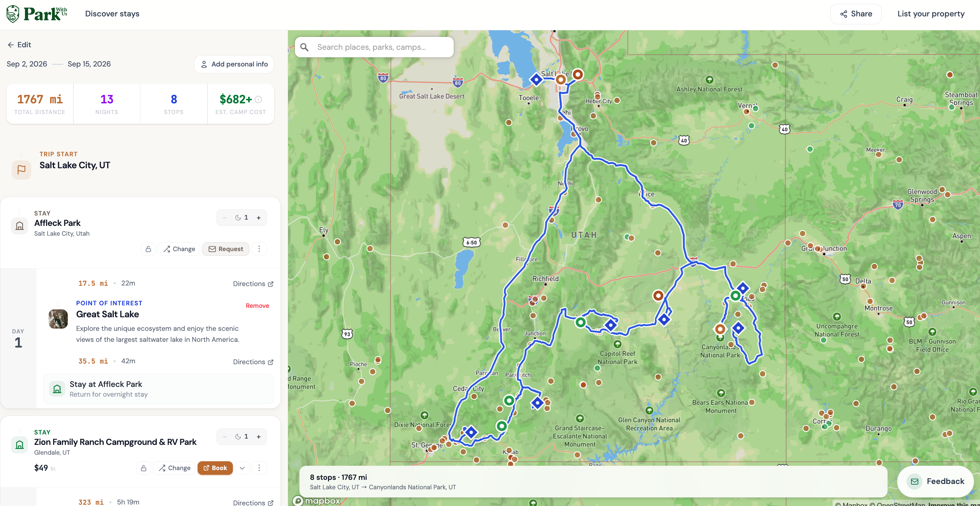The height and width of the screenshot is (506, 980).
Task: Click the Request button for Affleck Park
Action: pos(226,249)
